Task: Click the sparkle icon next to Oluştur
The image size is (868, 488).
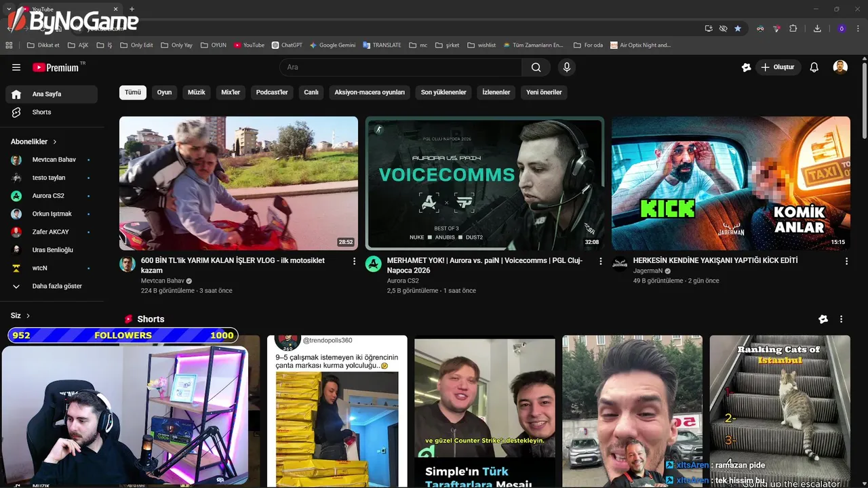Action: (747, 67)
